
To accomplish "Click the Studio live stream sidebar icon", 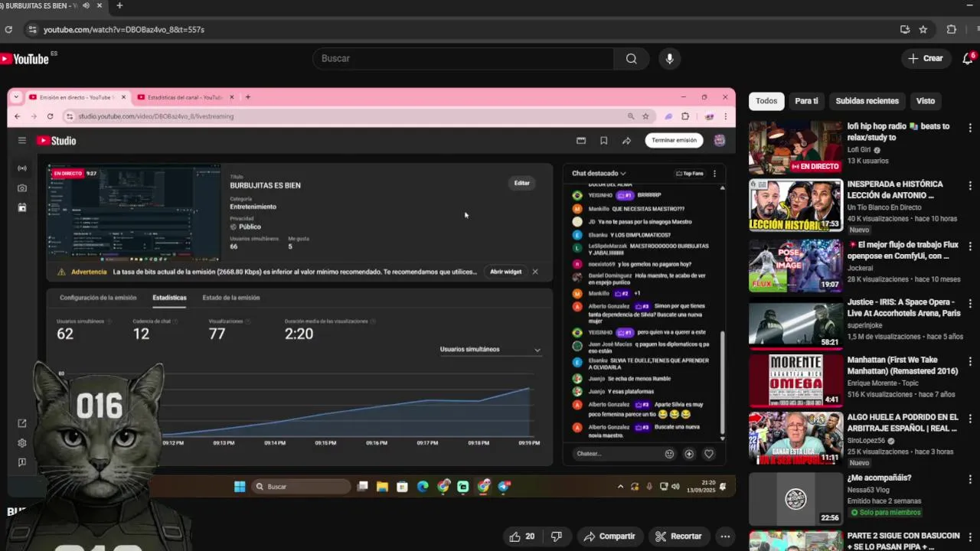I will [x=22, y=168].
